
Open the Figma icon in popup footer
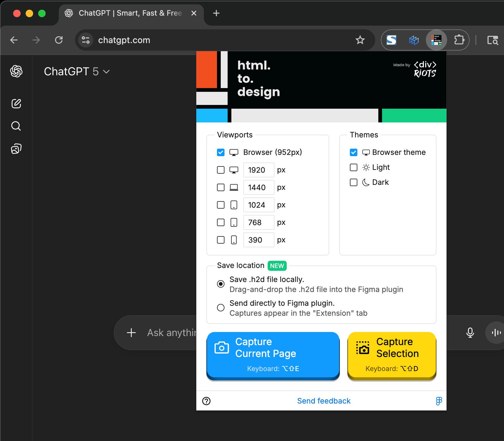439,401
